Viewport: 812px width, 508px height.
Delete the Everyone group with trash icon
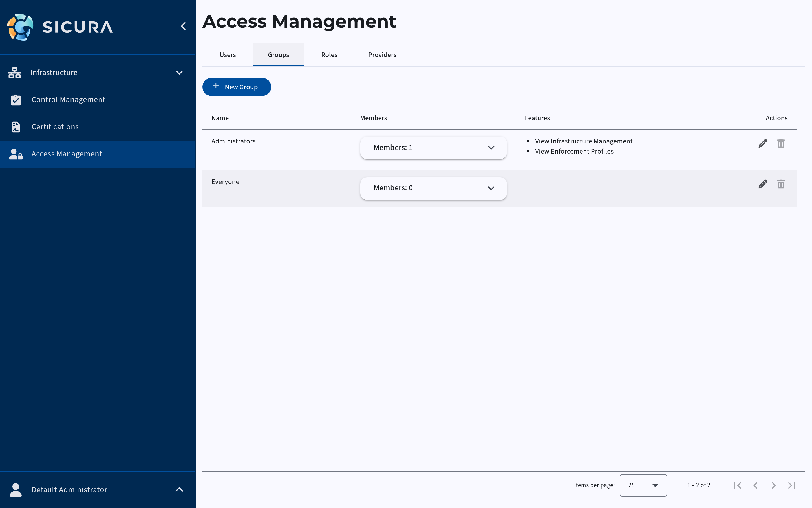tap(781, 184)
